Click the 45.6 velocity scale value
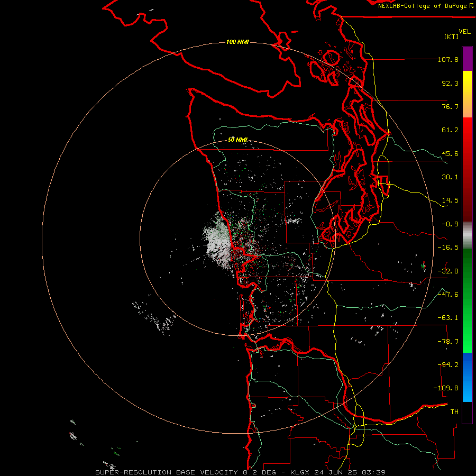Viewport: 476px width, 476px height. coord(450,153)
